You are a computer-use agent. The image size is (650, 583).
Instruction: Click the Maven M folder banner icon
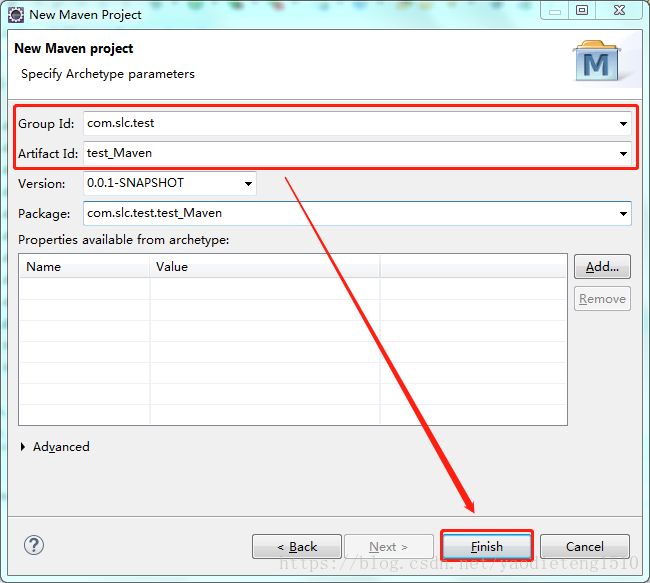(x=597, y=61)
